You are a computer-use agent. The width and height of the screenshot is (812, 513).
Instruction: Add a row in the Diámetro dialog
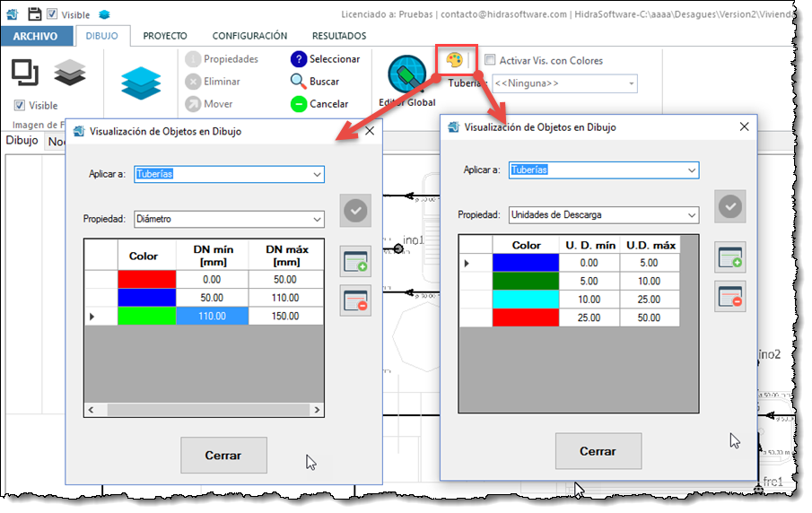point(355,262)
